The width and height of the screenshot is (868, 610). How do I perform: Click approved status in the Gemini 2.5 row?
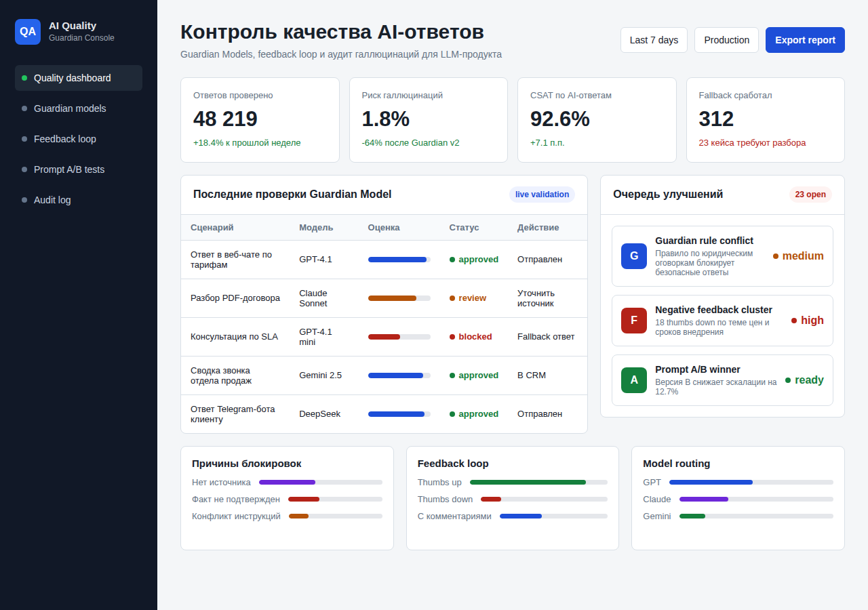[474, 375]
